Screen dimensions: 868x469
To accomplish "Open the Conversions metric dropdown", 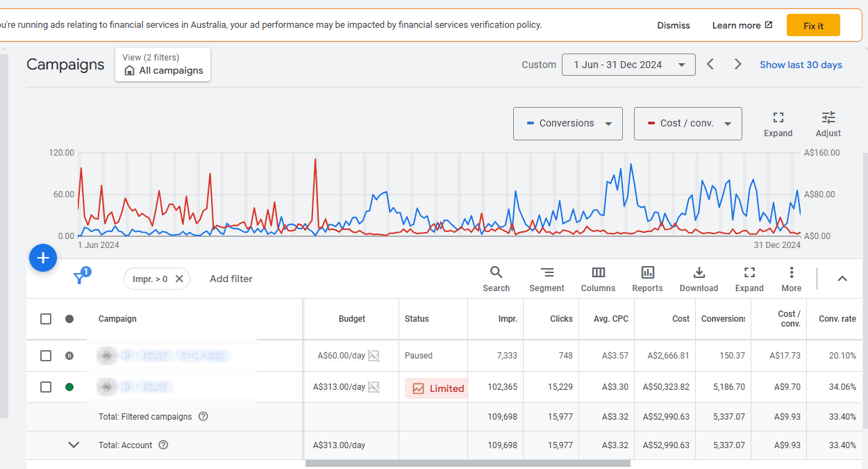I will pyautogui.click(x=568, y=124).
